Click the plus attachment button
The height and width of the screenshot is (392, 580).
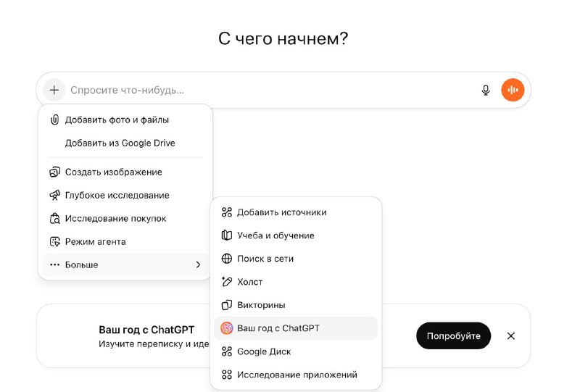tap(54, 90)
